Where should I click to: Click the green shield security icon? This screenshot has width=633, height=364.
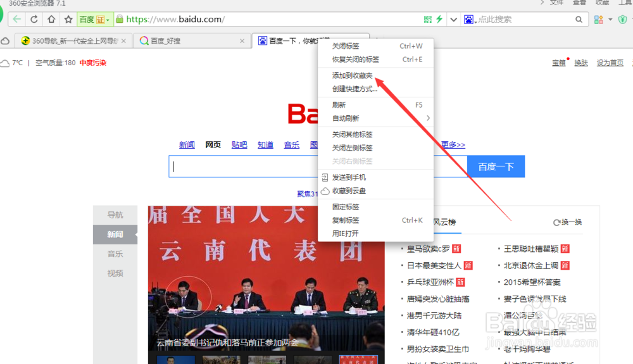pos(622,20)
